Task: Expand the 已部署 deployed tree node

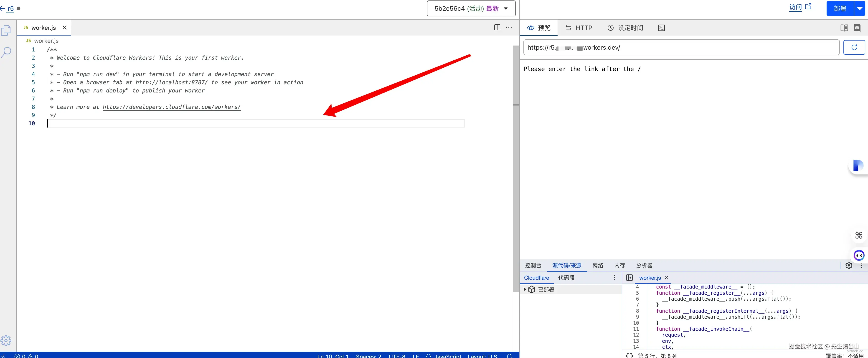Action: click(525, 290)
